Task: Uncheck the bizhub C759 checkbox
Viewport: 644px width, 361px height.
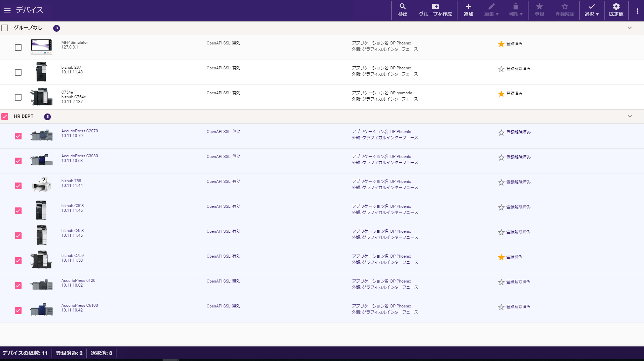Action: [x=18, y=261]
